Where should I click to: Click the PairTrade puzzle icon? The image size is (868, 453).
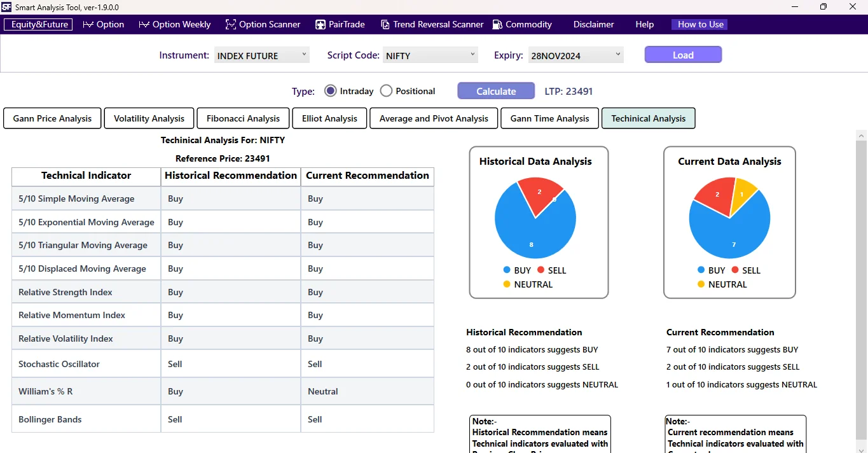[319, 24]
